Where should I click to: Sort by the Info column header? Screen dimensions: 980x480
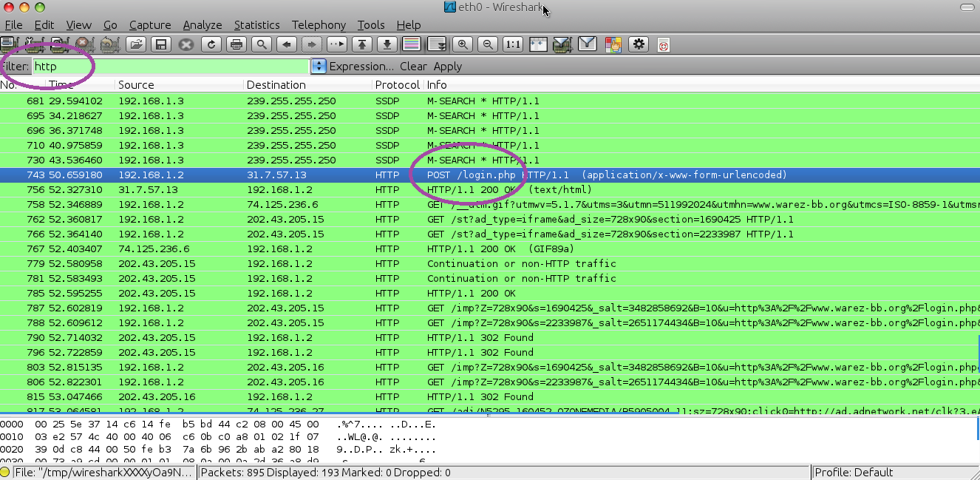701,85
